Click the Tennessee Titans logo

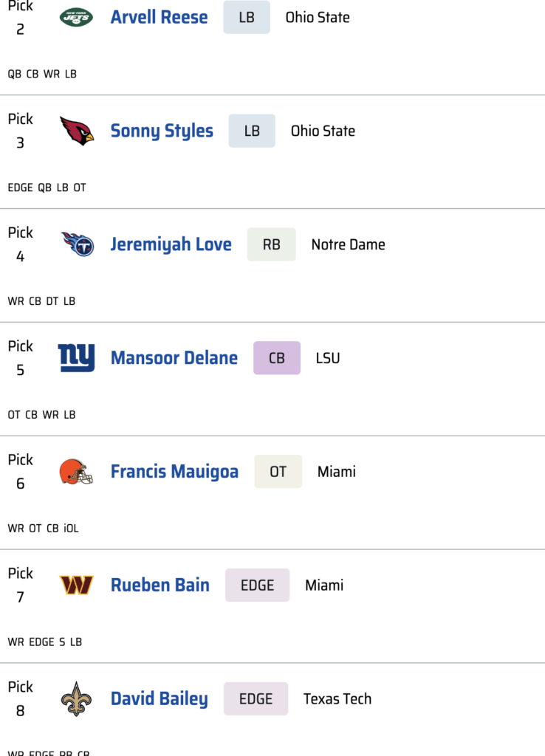pos(77,244)
